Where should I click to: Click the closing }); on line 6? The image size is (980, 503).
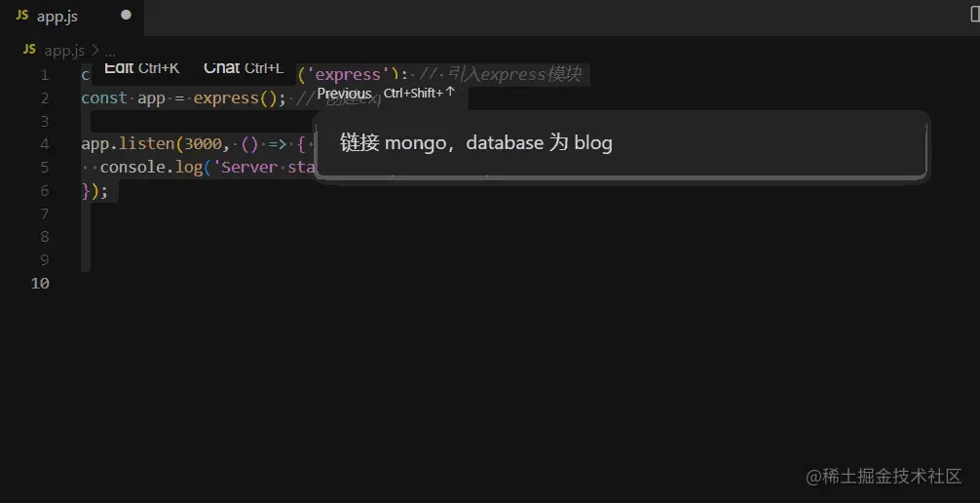pos(94,191)
